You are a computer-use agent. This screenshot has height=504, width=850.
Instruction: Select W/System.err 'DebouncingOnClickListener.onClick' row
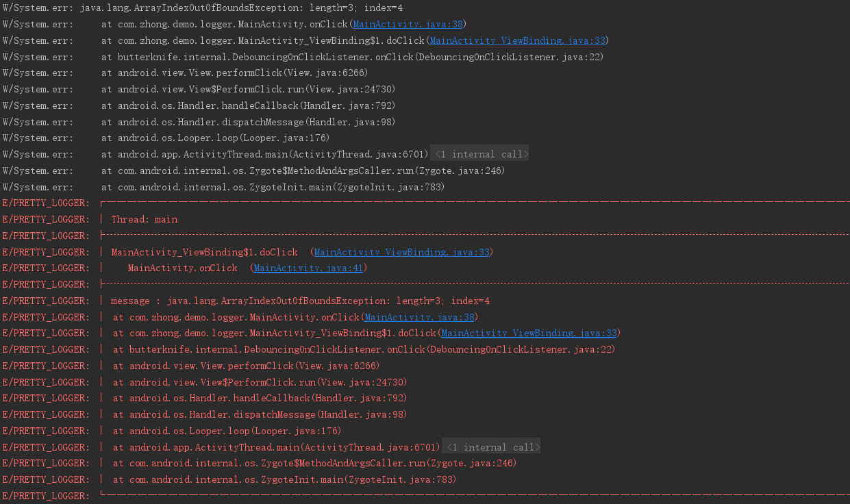click(x=303, y=57)
